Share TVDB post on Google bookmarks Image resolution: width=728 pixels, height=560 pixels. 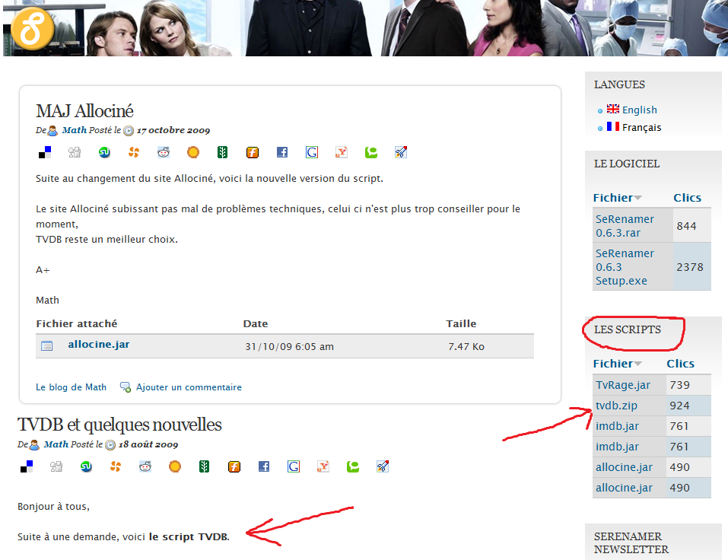[x=294, y=466]
